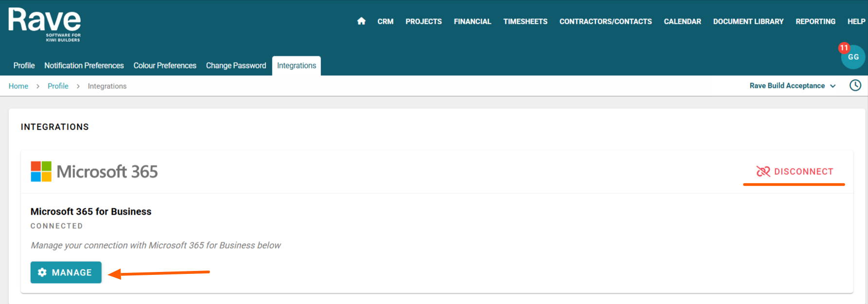Click the Microsoft 365 for Business heading
Viewport: 868px width, 304px height.
91,212
